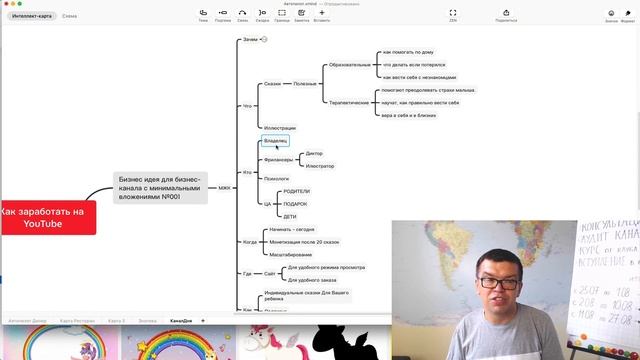
Task: Select the Сказки node
Action: 272,84
